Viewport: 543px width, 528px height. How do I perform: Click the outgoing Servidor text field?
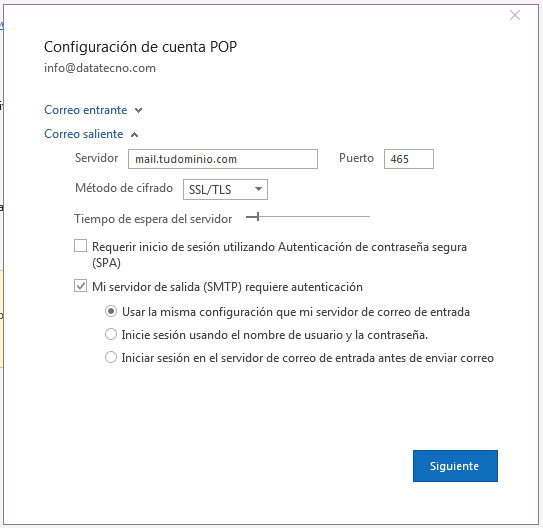pos(223,159)
